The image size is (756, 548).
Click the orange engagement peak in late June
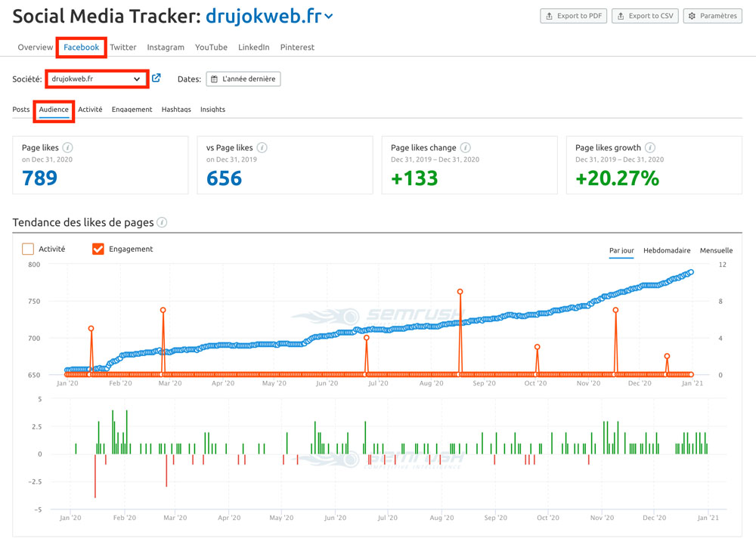[367, 338]
